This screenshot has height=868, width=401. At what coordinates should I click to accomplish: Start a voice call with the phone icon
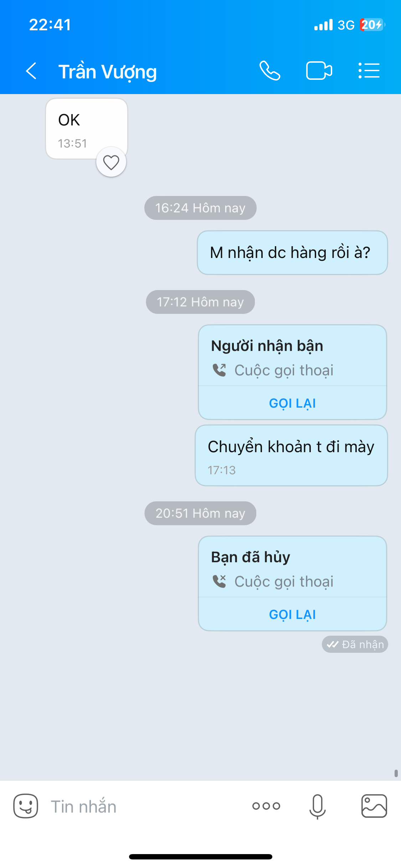(270, 71)
